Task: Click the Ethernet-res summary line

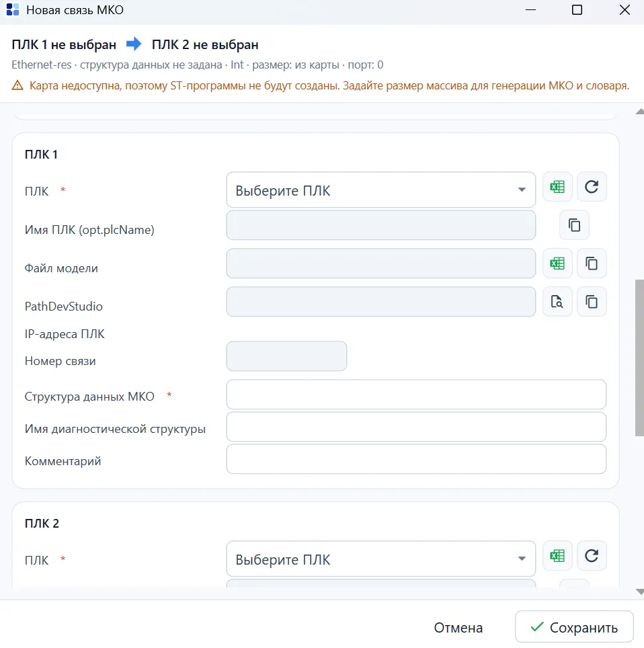Action: click(x=197, y=65)
